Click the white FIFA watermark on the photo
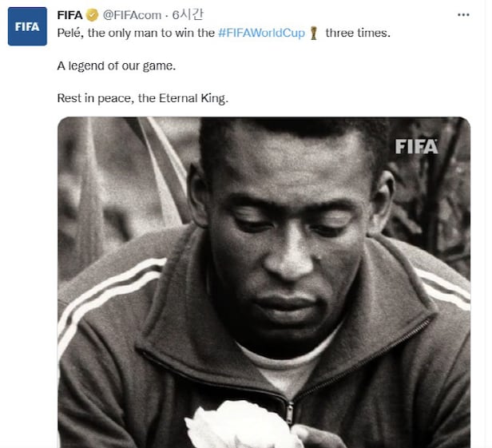The width and height of the screenshot is (492, 448). coord(416,146)
